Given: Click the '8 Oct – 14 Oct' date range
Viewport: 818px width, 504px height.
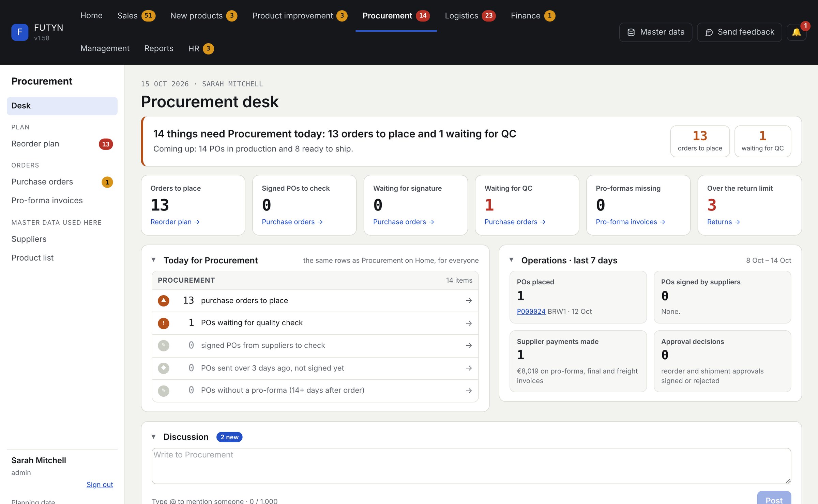Looking at the screenshot, I should point(769,261).
